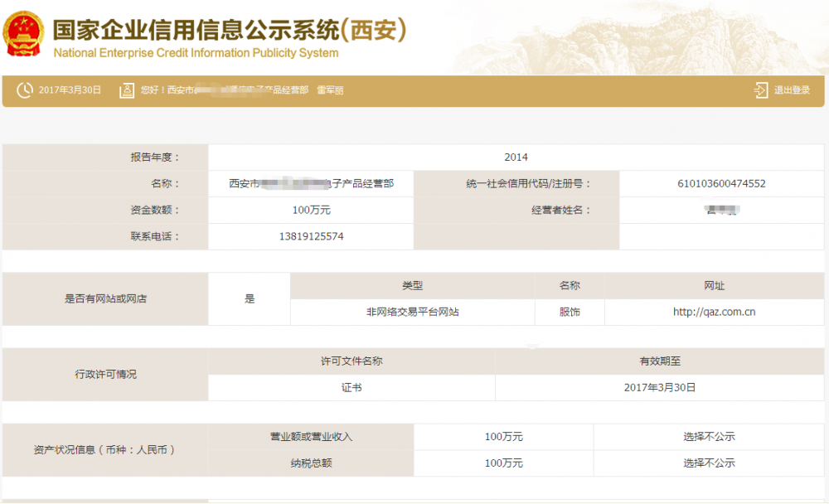829x504 pixels.
Task: Click the user profile icon before 您好
Action: 127,90
